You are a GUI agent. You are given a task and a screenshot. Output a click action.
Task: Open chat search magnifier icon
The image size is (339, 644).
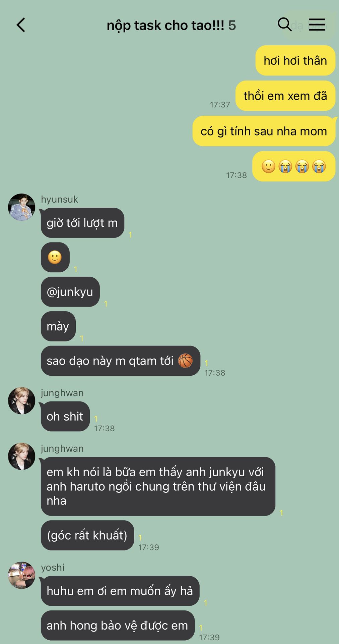285,24
